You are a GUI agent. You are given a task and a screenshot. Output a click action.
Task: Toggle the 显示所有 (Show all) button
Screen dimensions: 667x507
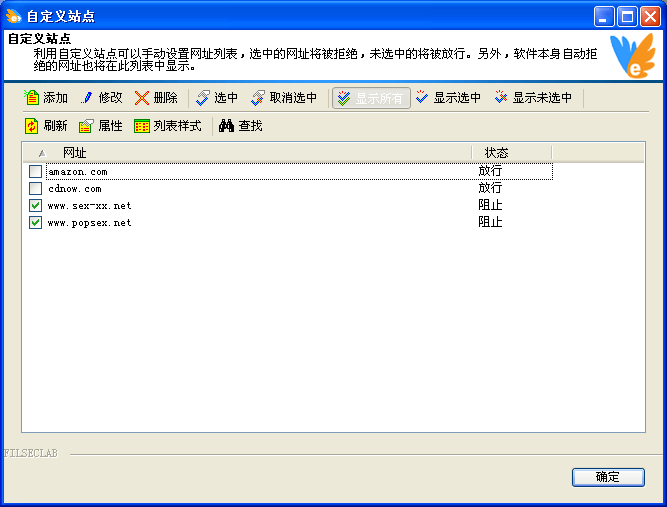coord(371,98)
